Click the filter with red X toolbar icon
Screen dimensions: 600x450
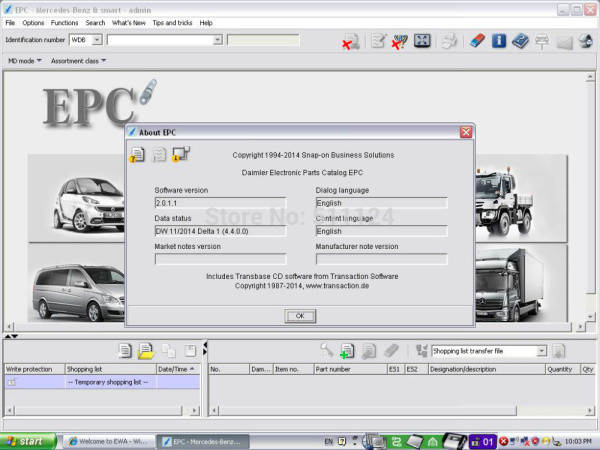[x=399, y=41]
